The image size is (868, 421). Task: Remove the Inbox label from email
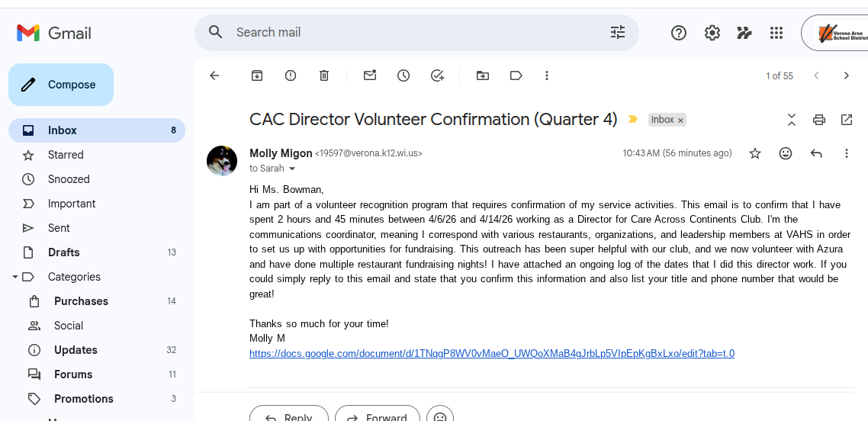(x=680, y=121)
